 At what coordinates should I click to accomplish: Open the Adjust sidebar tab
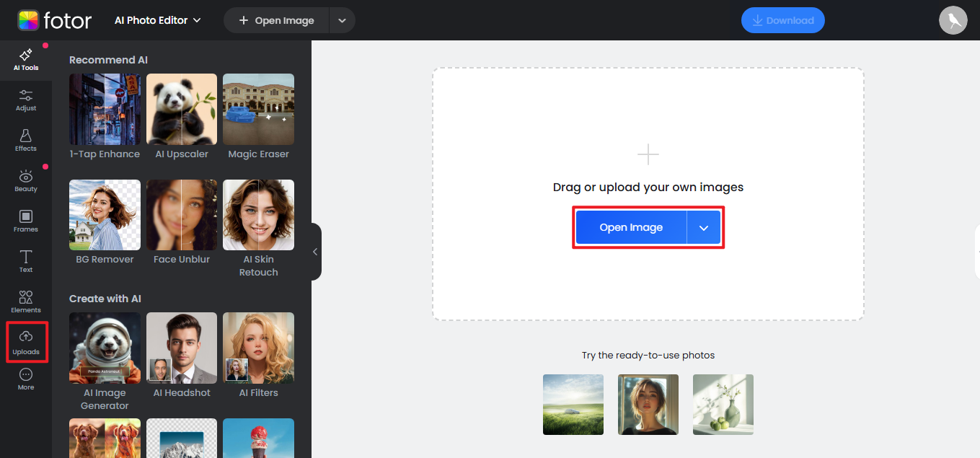pos(26,101)
